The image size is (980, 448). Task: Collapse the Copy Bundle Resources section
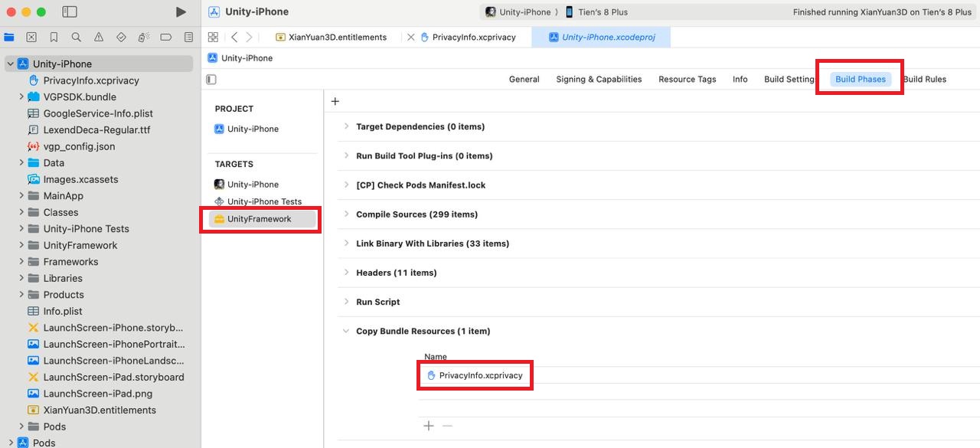[x=345, y=331]
